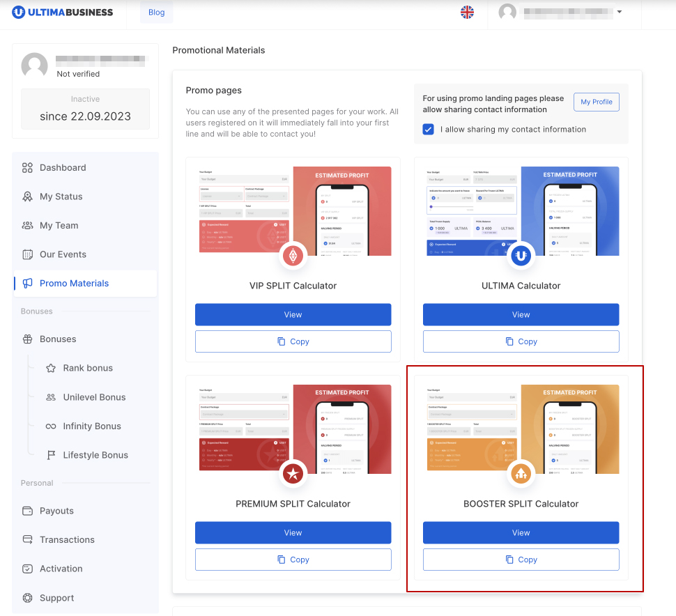Screen dimensions: 676x616
Task: View the BOOSTER SPLIT Calculator page
Action: 521,533
